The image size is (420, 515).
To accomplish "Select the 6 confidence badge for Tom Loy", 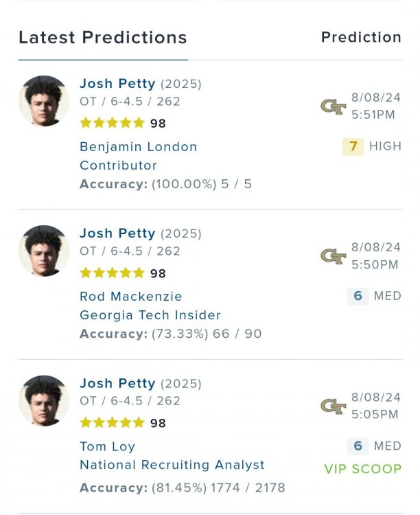I will [358, 446].
